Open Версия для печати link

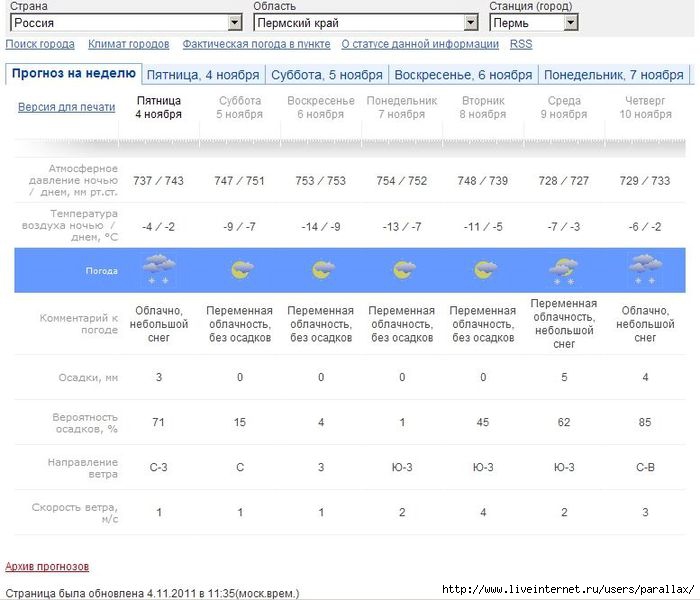(x=67, y=107)
